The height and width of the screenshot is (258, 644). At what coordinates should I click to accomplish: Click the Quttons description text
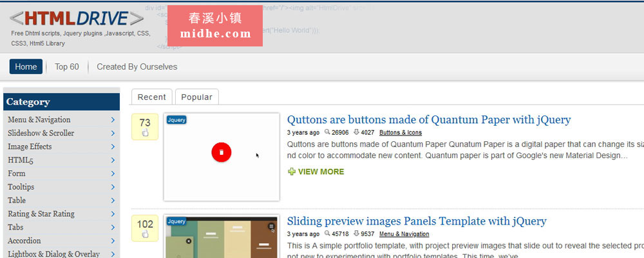[466, 150]
